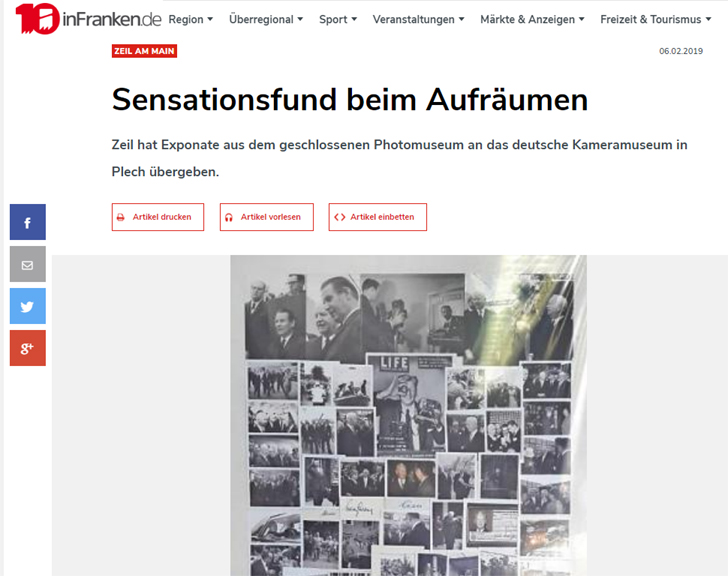The height and width of the screenshot is (576, 728).
Task: Open the photo collage article image
Action: coord(409,415)
